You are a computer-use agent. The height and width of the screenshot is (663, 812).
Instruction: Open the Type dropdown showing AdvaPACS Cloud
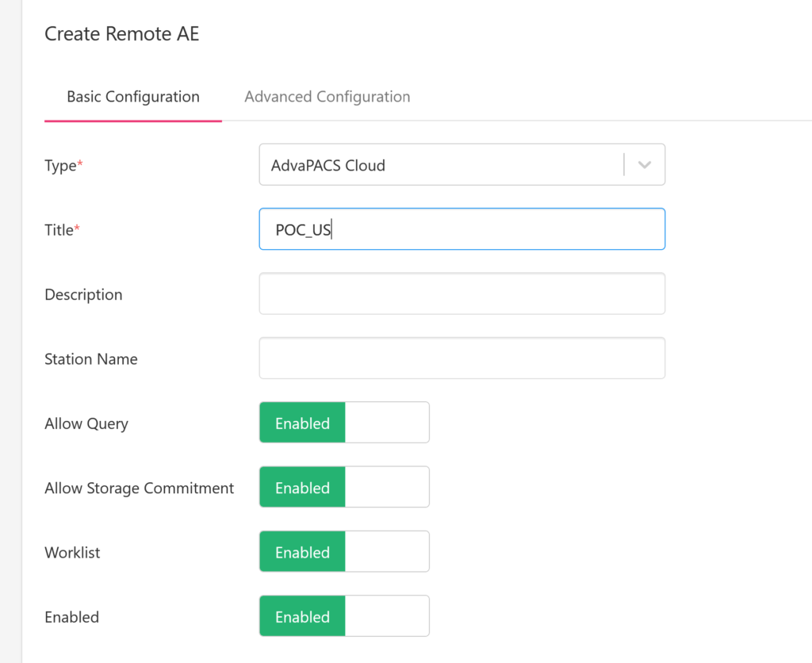tap(462, 165)
